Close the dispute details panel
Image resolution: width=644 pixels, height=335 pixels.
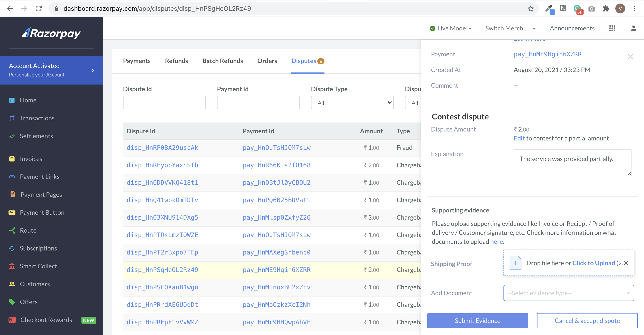[x=630, y=57]
